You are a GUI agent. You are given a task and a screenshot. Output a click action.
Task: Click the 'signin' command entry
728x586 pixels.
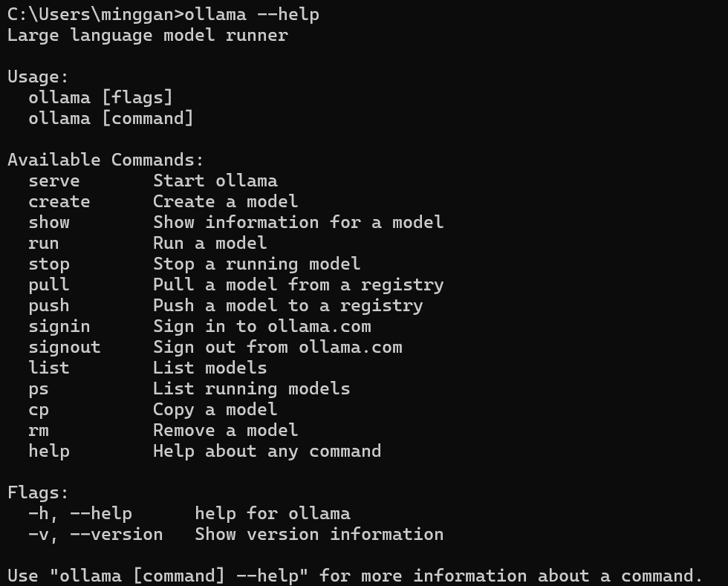[59, 327]
